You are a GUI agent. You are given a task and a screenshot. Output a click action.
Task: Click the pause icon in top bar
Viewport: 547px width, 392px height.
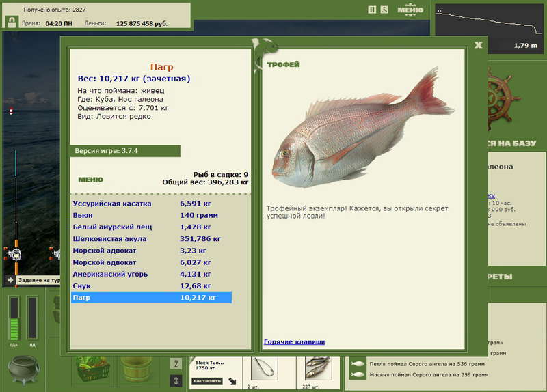coord(372,10)
